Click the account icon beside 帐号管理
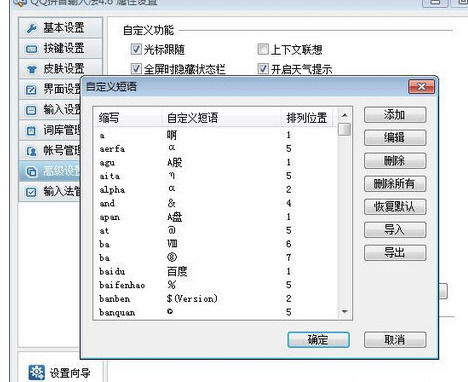 [x=31, y=151]
